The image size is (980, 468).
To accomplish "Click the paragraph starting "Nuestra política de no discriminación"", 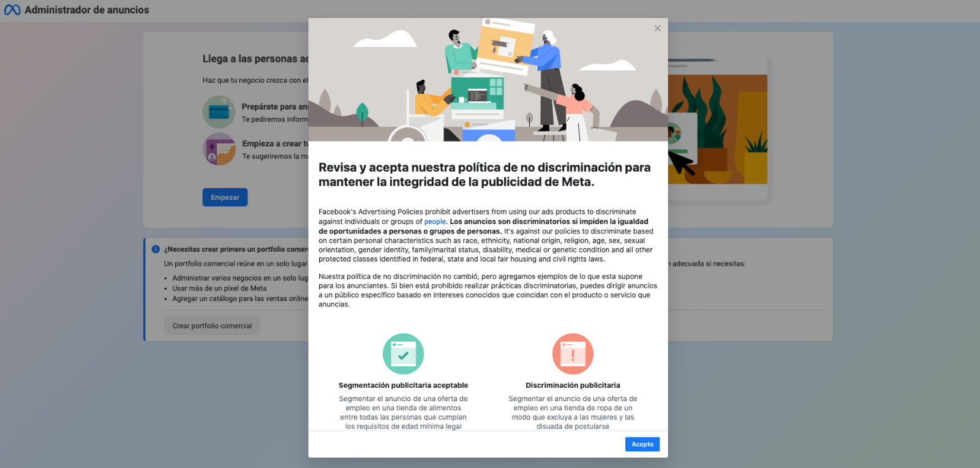I will pyautogui.click(x=488, y=290).
